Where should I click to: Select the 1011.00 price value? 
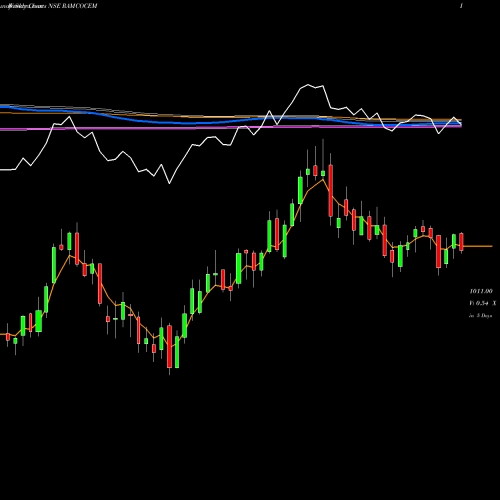481,291
